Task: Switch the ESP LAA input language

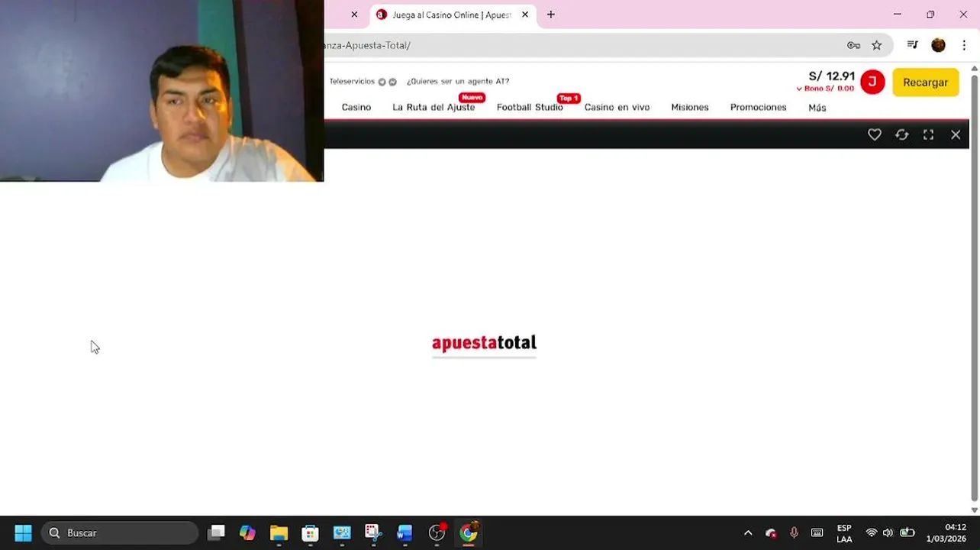Action: coord(844,533)
